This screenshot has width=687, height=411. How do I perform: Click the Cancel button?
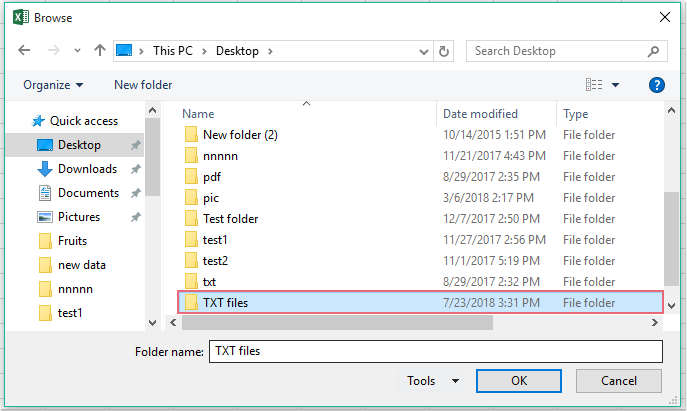click(618, 380)
